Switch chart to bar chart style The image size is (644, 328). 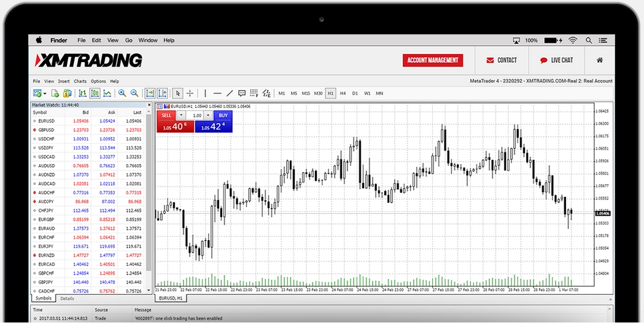(x=82, y=93)
